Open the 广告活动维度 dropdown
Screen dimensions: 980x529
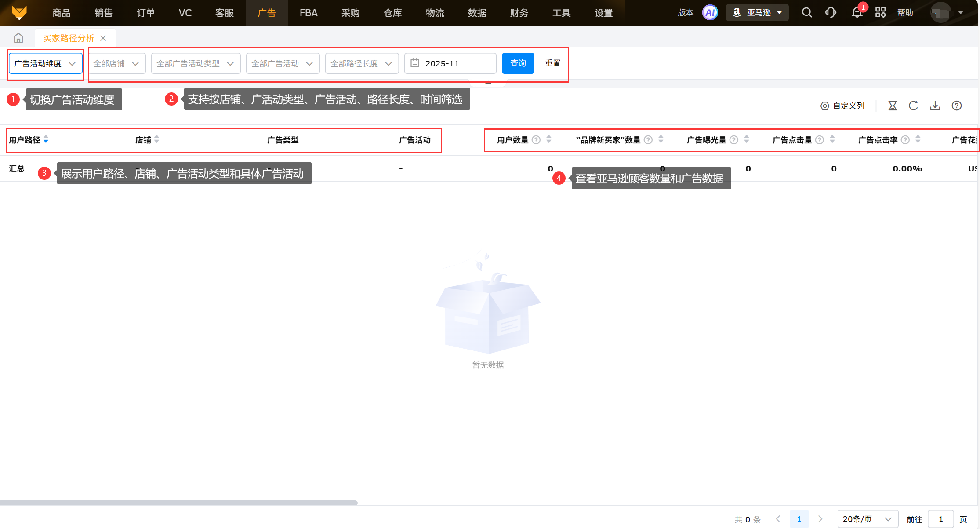click(x=45, y=64)
